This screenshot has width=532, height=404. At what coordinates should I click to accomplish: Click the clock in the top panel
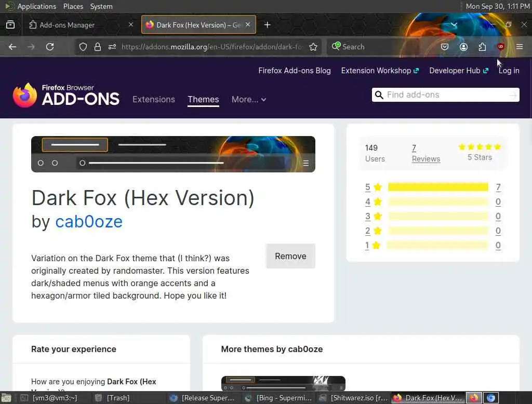coord(497,6)
